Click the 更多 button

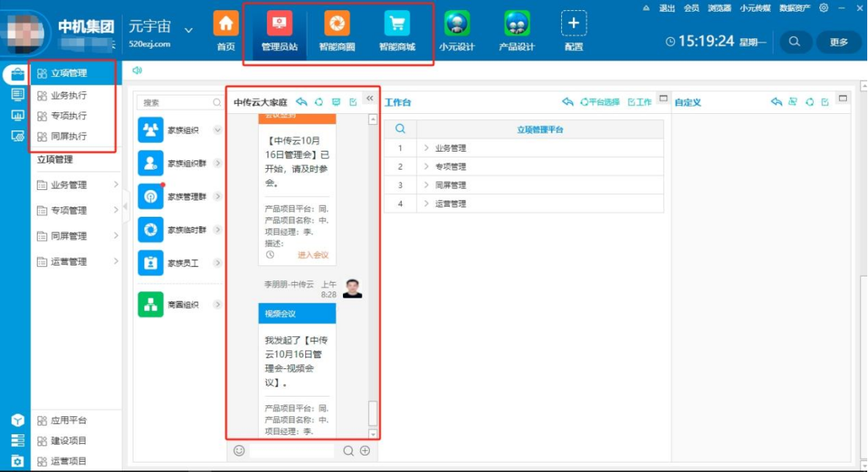839,42
